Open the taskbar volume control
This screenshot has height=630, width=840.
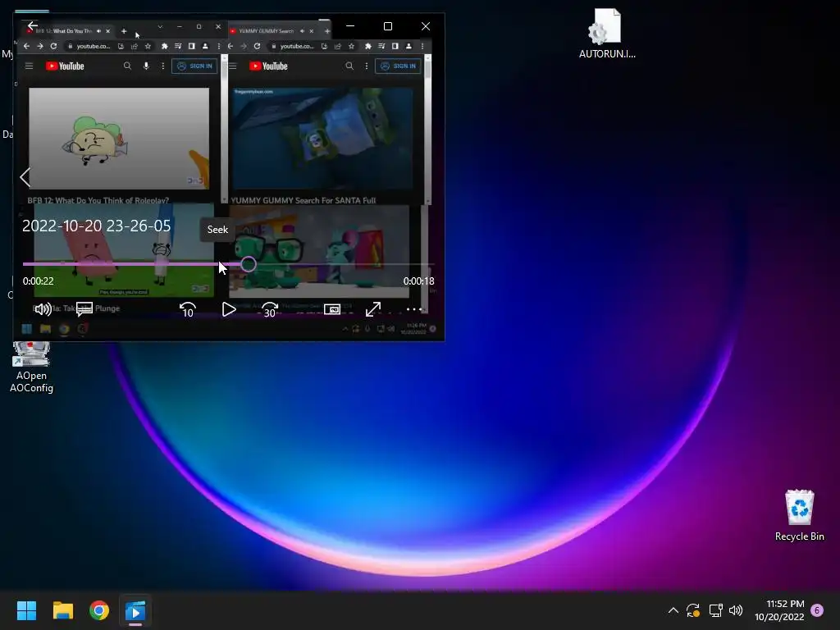pyautogui.click(x=736, y=610)
